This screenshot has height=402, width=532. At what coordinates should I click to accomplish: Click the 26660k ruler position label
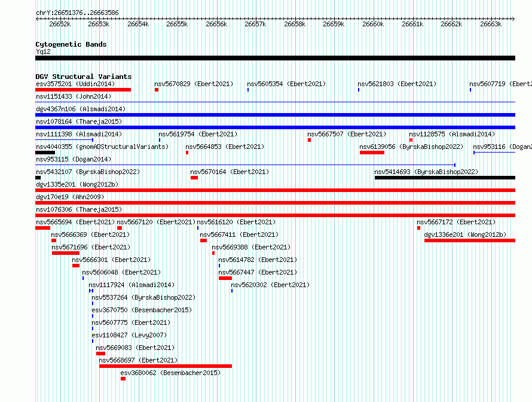click(373, 24)
